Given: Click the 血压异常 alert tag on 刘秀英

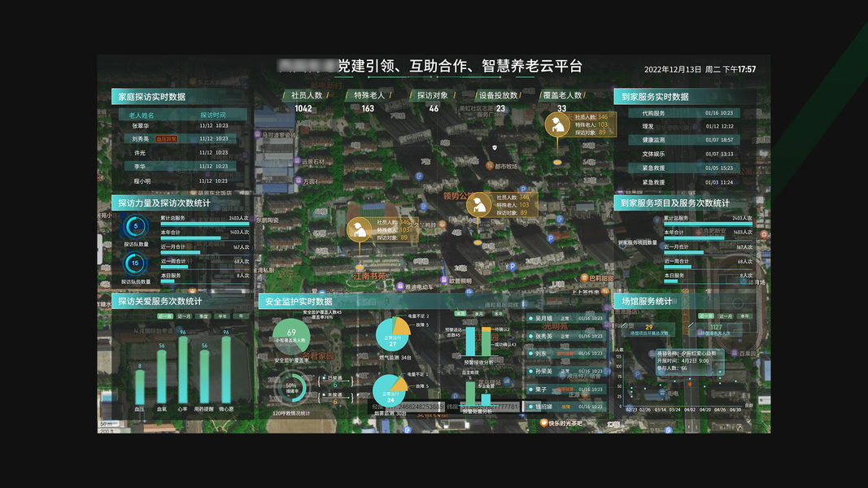Looking at the screenshot, I should tap(166, 139).
